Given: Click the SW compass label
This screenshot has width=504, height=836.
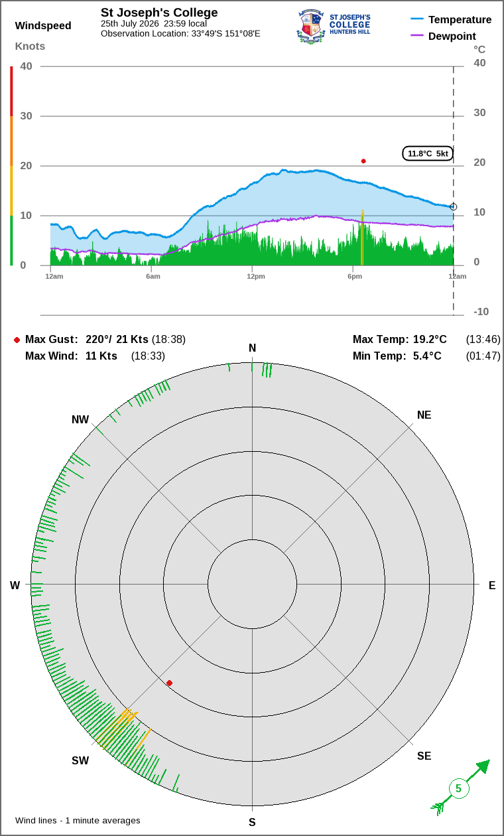Looking at the screenshot, I should [80, 760].
